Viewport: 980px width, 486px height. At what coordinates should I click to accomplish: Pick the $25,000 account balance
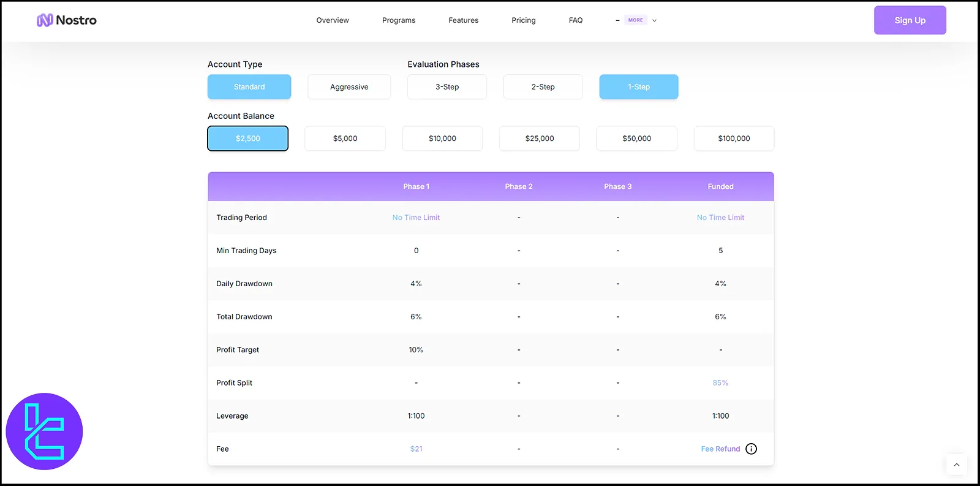(x=539, y=139)
